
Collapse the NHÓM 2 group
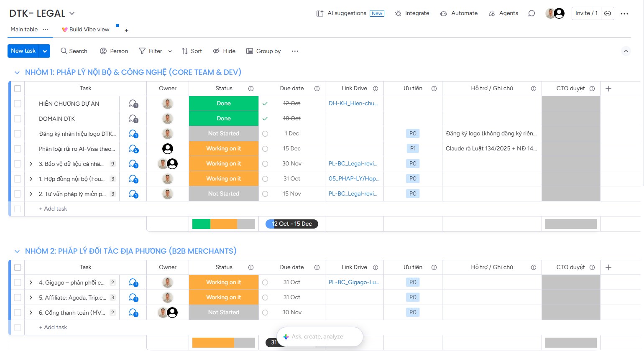tap(17, 252)
